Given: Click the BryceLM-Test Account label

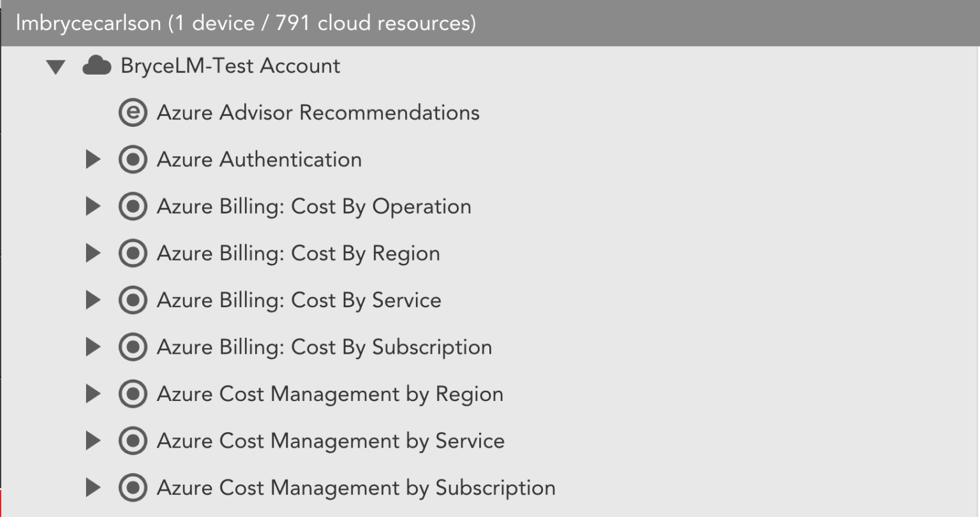Looking at the screenshot, I should coord(232,65).
